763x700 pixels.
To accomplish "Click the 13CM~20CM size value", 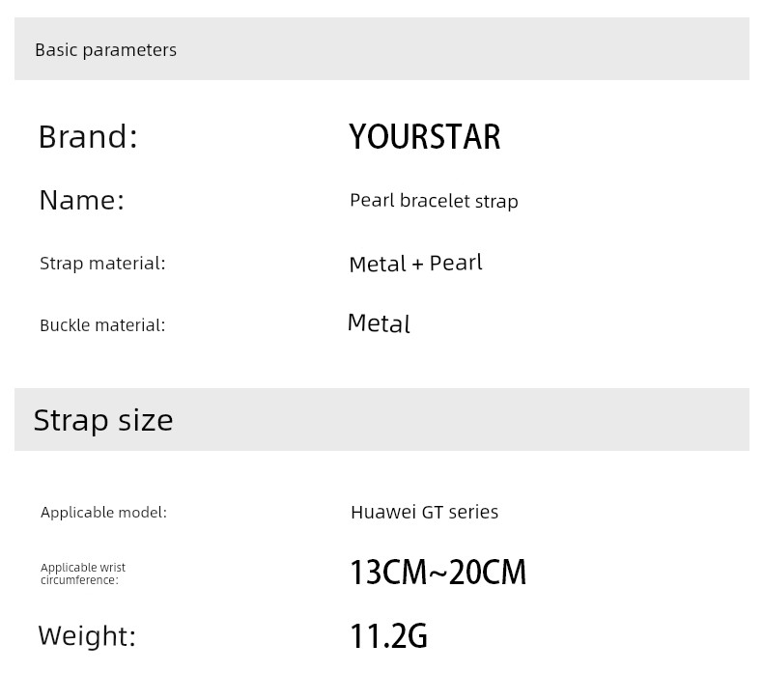I will pos(438,572).
